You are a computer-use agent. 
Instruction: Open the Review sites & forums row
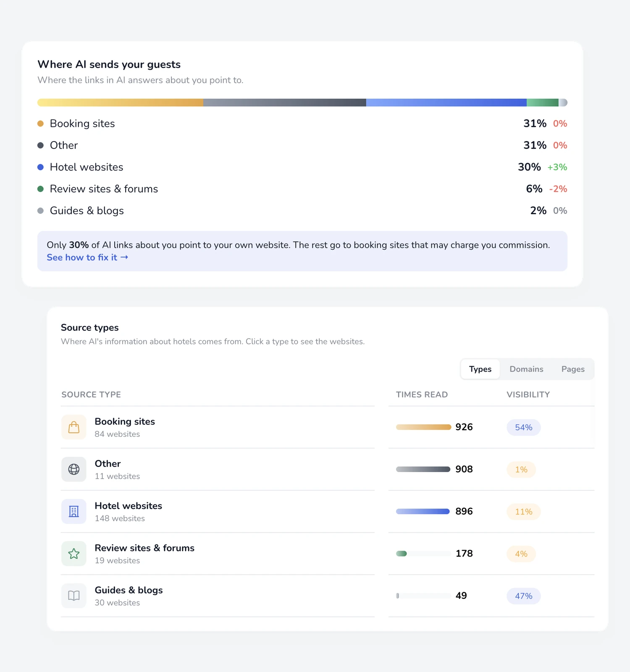click(x=328, y=554)
